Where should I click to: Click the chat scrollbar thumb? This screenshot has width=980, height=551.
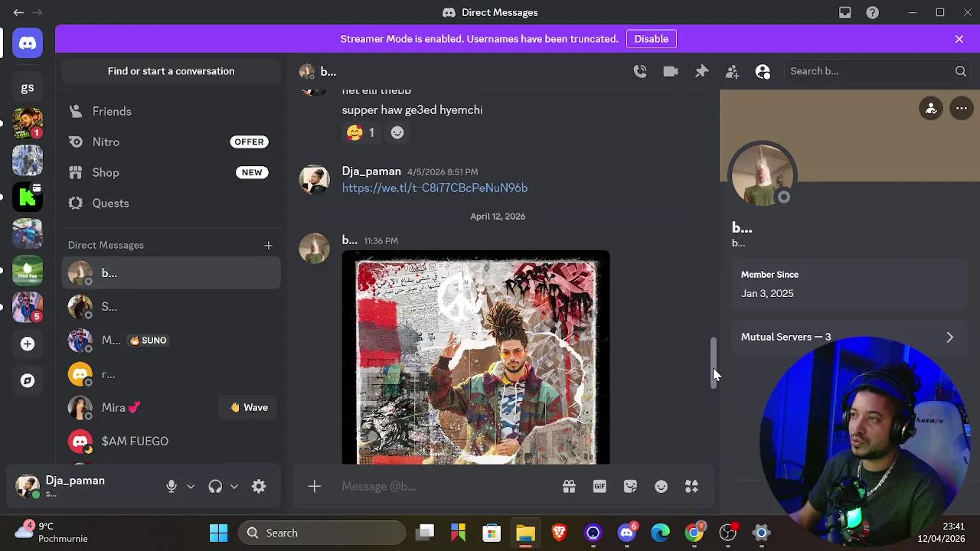pyautogui.click(x=714, y=364)
